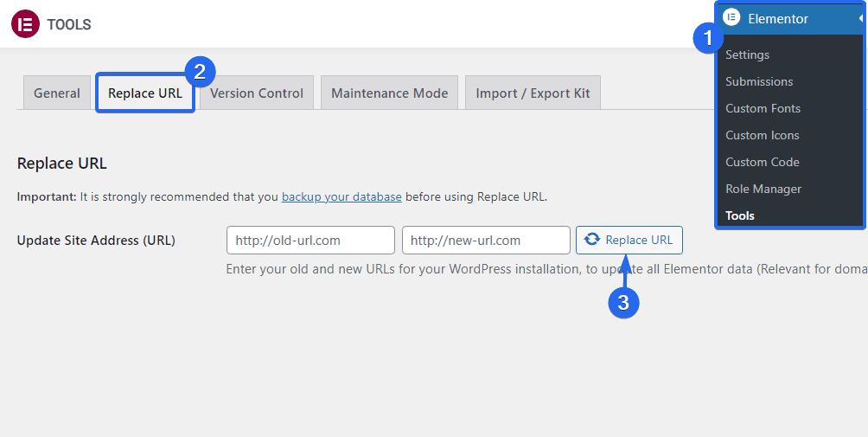The width and height of the screenshot is (868, 437).
Task: Click the Replace URL button
Action: pyautogui.click(x=629, y=240)
